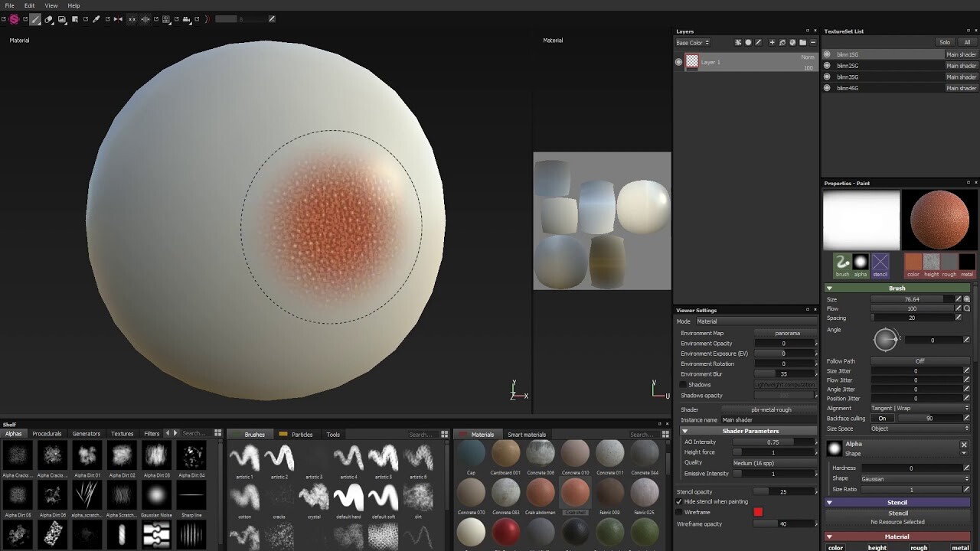Select the Eraser tool in the toolbar
The width and height of the screenshot is (980, 551).
pyautogui.click(x=48, y=18)
